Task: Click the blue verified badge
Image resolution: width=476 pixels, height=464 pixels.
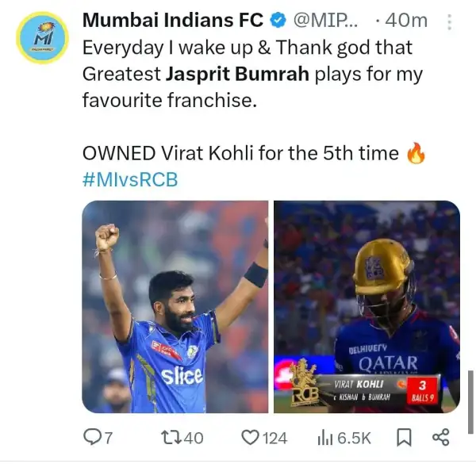Action: coord(278,21)
